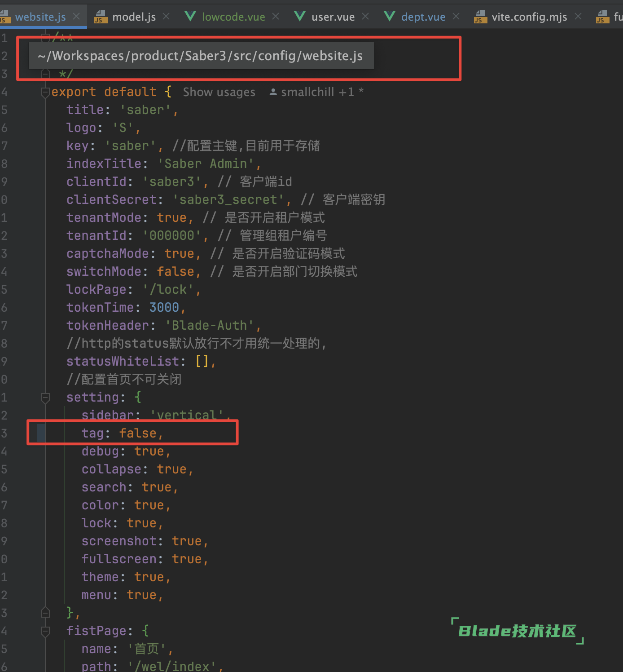Screen dimensions: 623x672
Task: Click the logo: 'S' value
Action: [123, 128]
